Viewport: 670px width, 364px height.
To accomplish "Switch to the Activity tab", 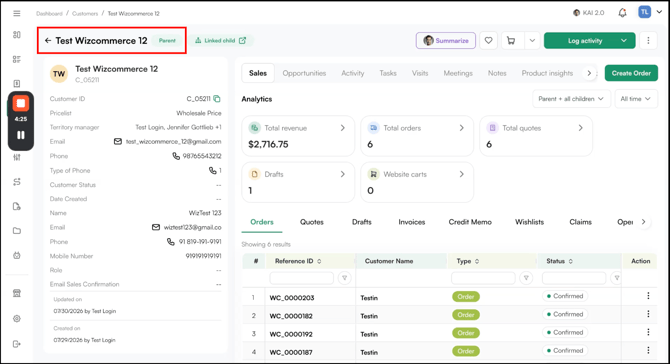I will point(353,73).
